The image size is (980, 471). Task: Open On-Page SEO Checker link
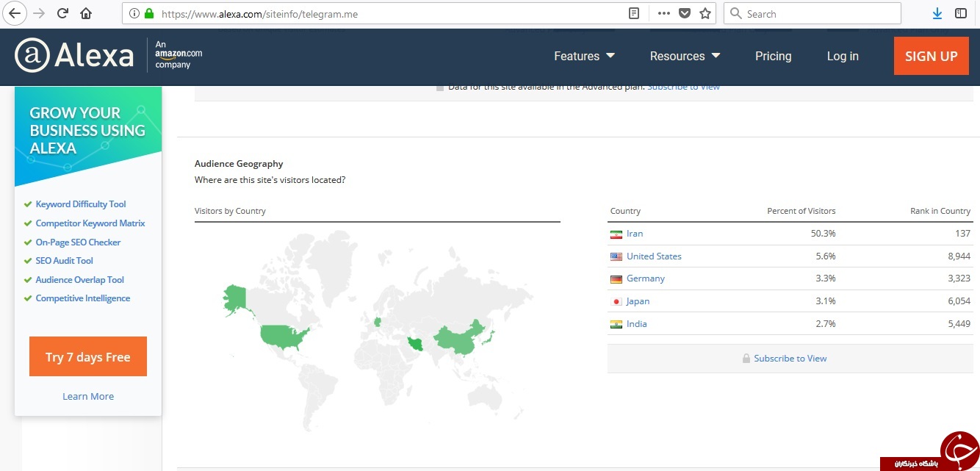click(x=78, y=242)
